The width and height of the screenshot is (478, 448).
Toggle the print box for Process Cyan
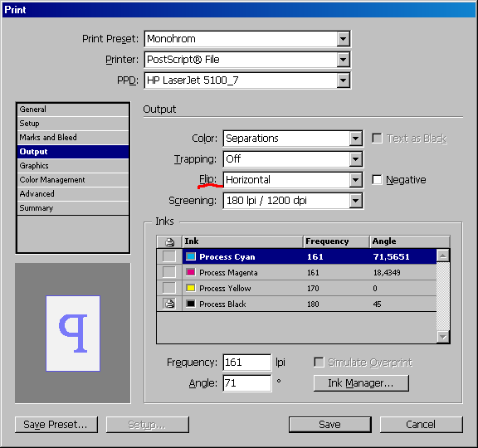[169, 256]
